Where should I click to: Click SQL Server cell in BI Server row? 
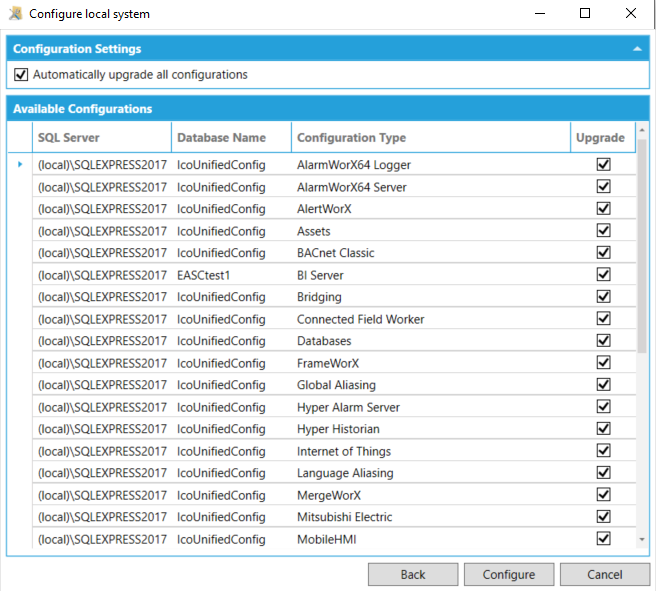pyautogui.click(x=102, y=275)
